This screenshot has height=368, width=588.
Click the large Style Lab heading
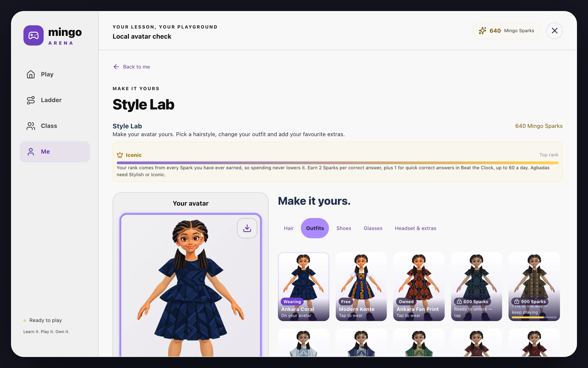(143, 105)
